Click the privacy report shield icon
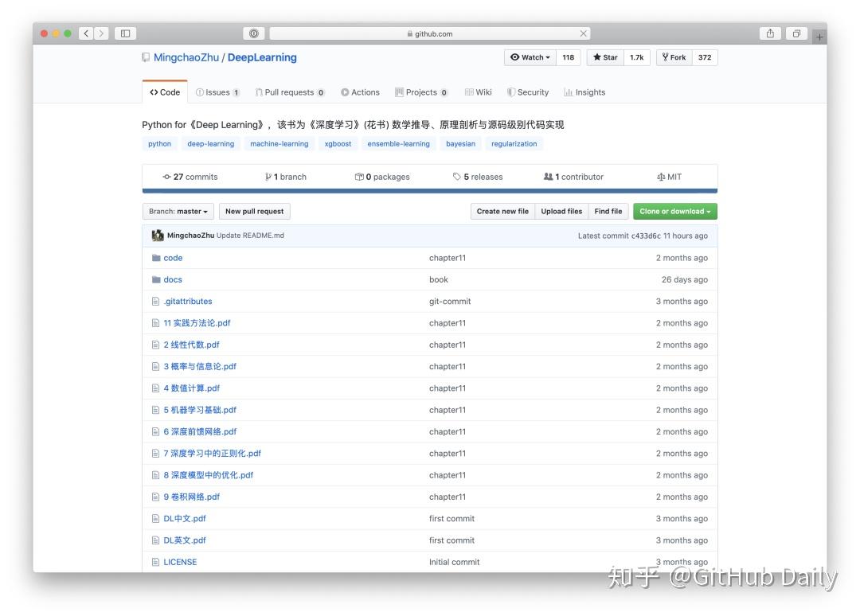860x616 pixels. pyautogui.click(x=254, y=33)
